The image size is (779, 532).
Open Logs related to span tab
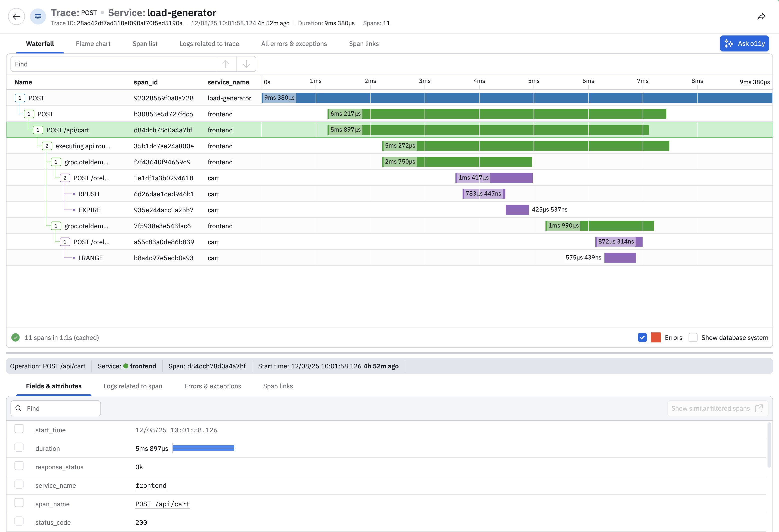[x=133, y=386]
